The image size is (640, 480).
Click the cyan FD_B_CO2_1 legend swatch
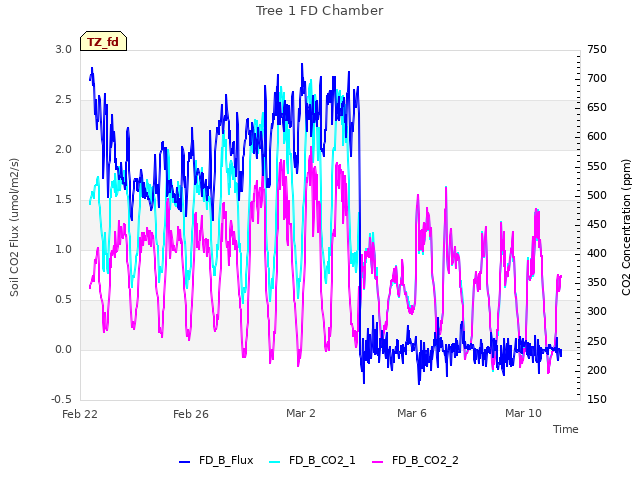click(x=275, y=462)
